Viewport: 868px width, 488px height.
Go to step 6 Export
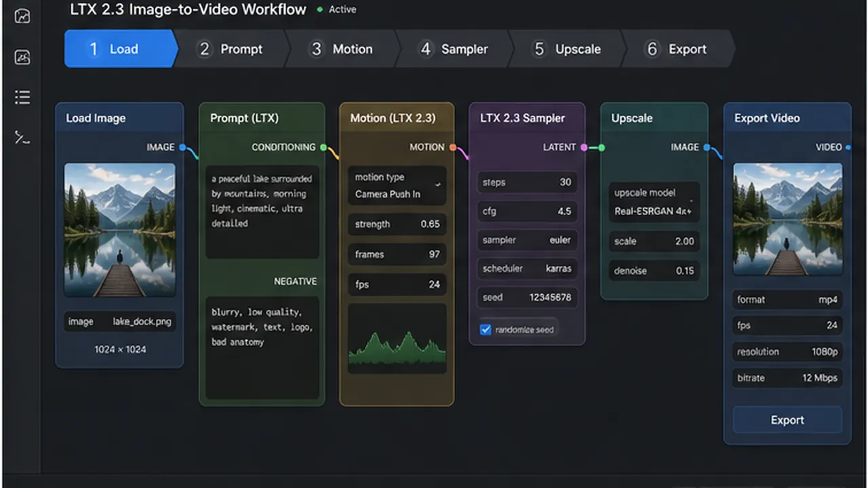(678, 49)
